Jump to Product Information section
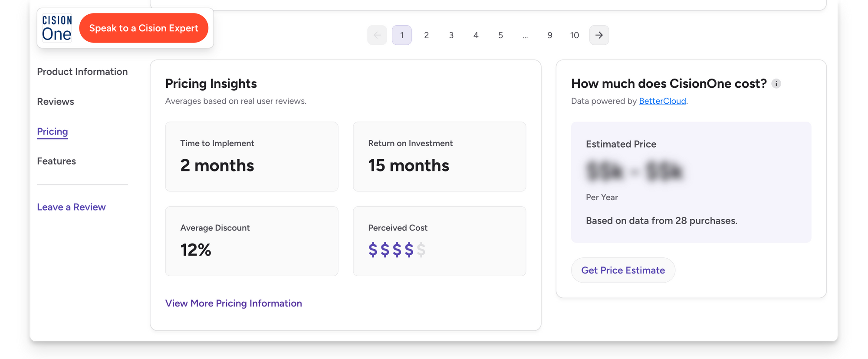This screenshot has height=359, width=868. [x=82, y=72]
